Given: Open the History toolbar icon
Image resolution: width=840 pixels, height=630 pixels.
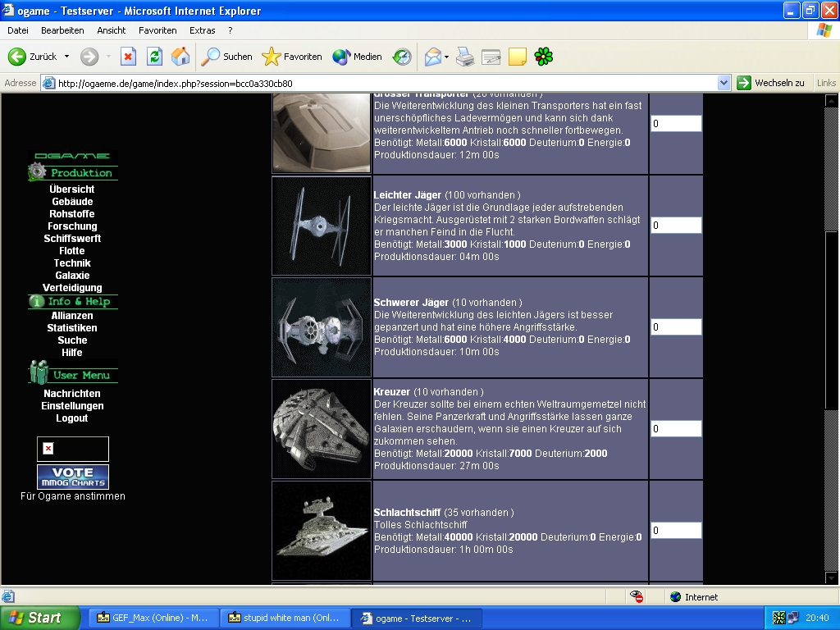Looking at the screenshot, I should click(402, 57).
